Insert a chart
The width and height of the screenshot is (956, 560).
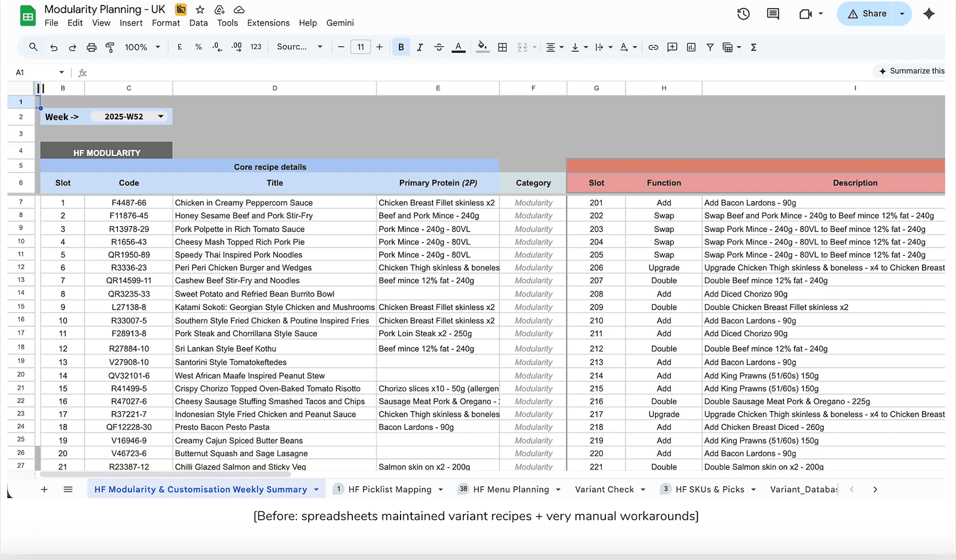coord(691,48)
